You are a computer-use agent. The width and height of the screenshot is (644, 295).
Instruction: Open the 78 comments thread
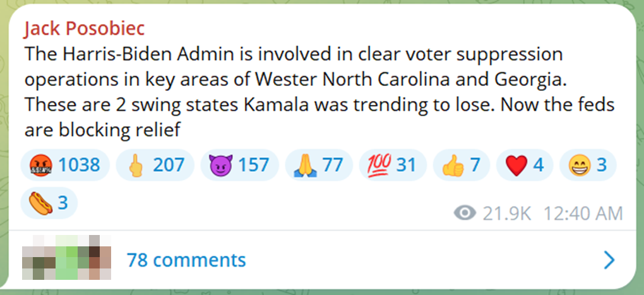[186, 260]
